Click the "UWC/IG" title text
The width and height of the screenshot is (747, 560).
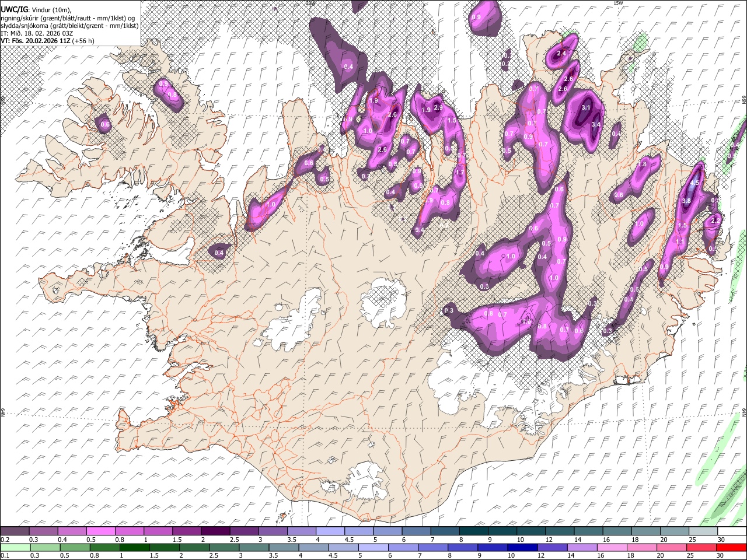point(14,9)
